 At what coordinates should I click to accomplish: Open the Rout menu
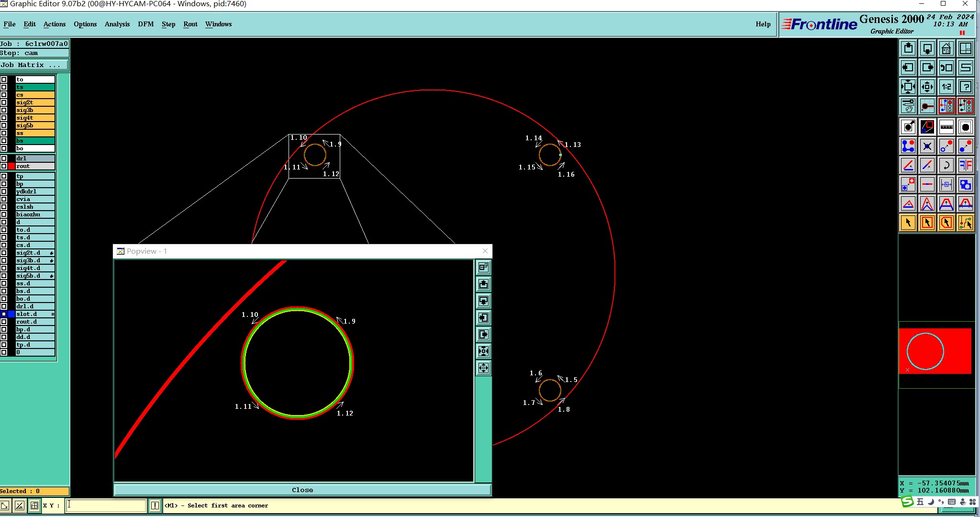coord(190,24)
